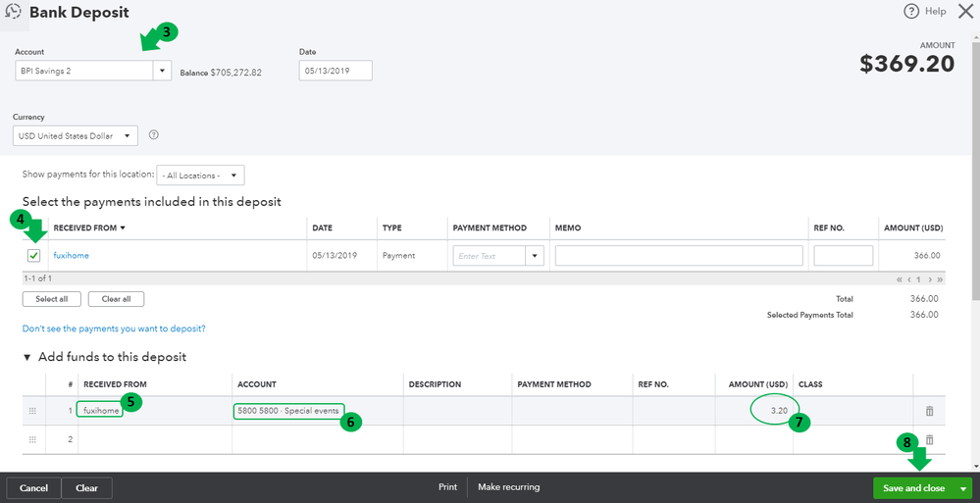This screenshot has height=503, width=980.
Task: Click the Cancel button
Action: (x=33, y=488)
